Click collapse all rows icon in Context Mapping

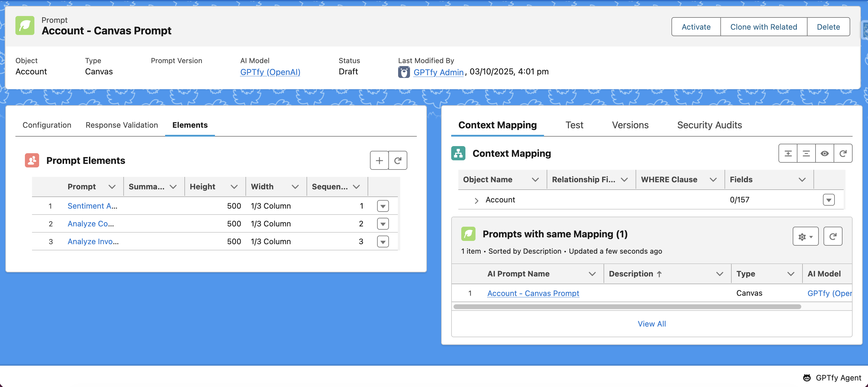(x=806, y=153)
